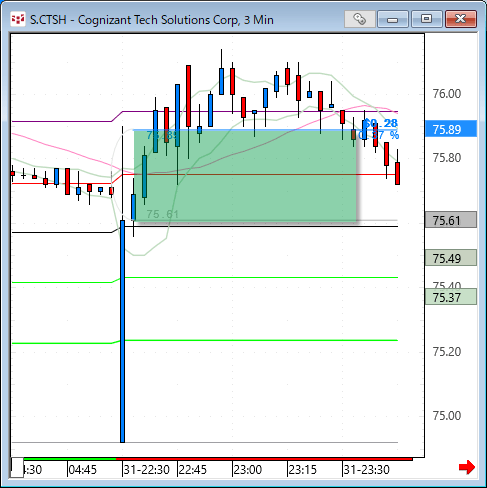Image resolution: width=487 pixels, height=488 pixels.
Task: Click the 23:15 time axis label
Action: pos(303,470)
